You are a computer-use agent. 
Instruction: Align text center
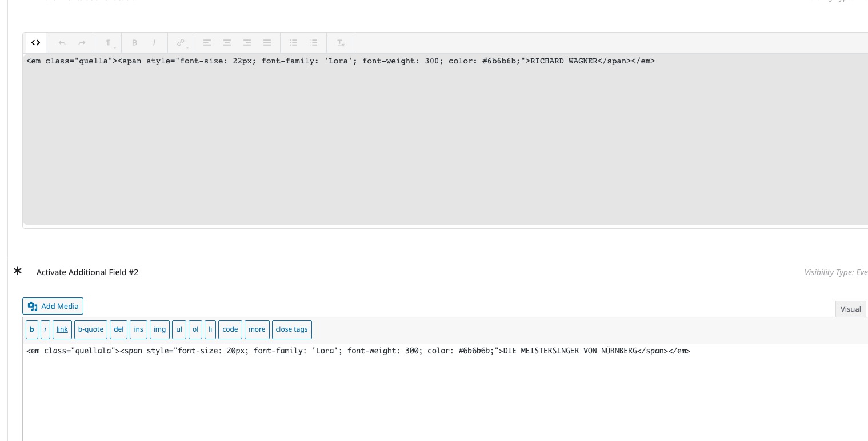pyautogui.click(x=227, y=43)
